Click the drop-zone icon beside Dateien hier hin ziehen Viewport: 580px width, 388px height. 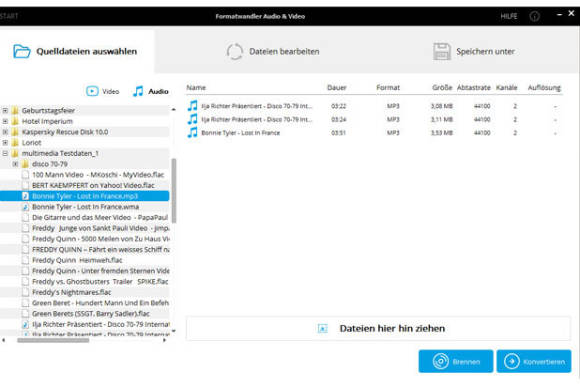pos(323,328)
